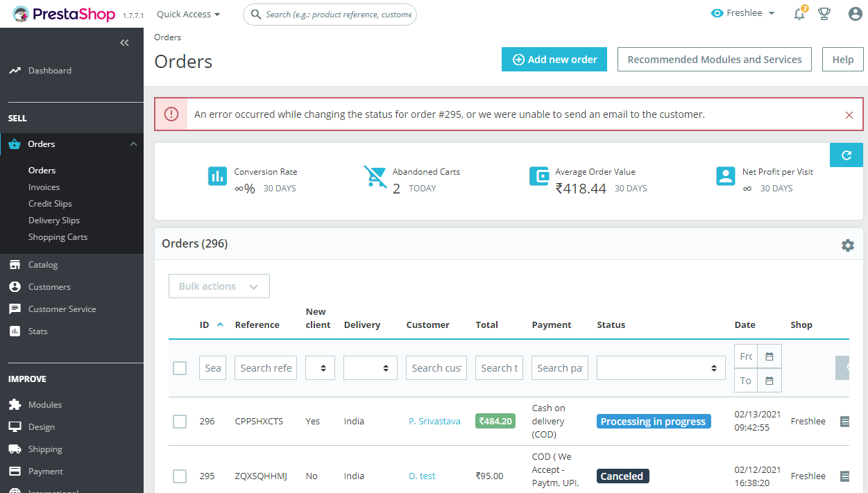
Task: Open the user profile avatar icon
Action: [x=856, y=14]
